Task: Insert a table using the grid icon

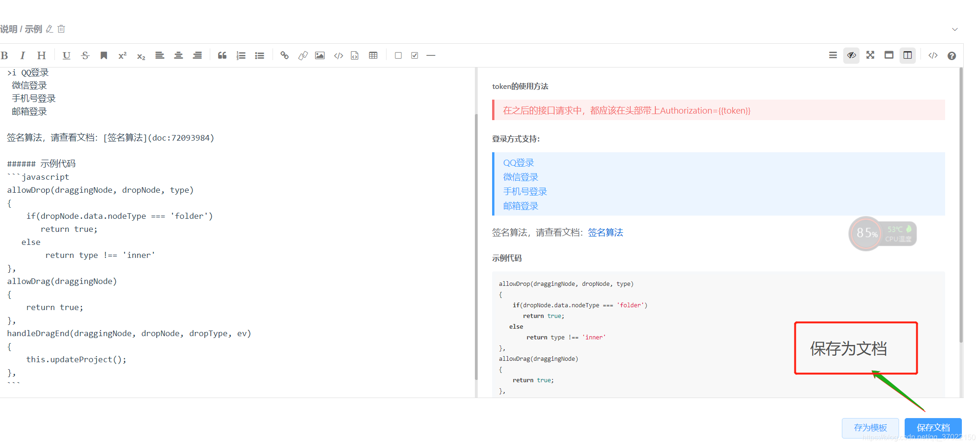Action: pos(373,55)
